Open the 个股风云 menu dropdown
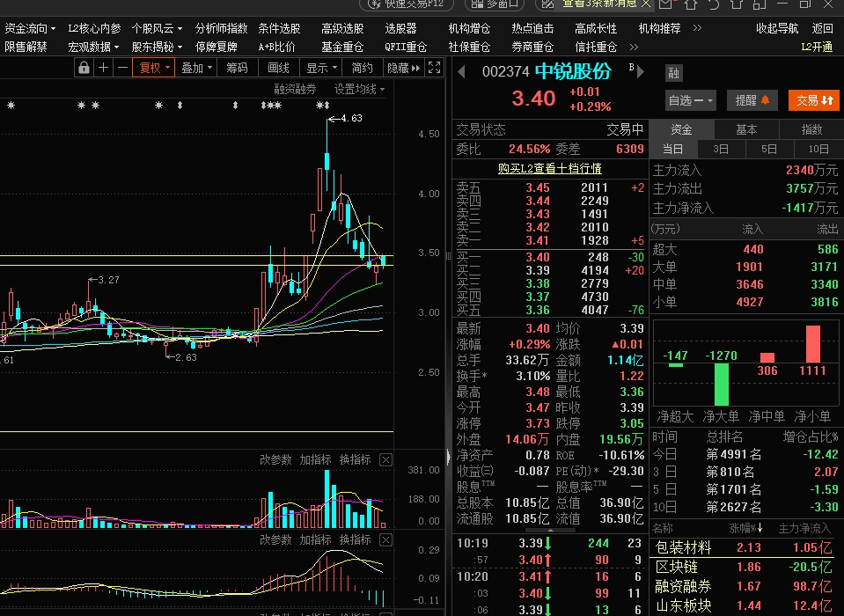 click(x=158, y=28)
